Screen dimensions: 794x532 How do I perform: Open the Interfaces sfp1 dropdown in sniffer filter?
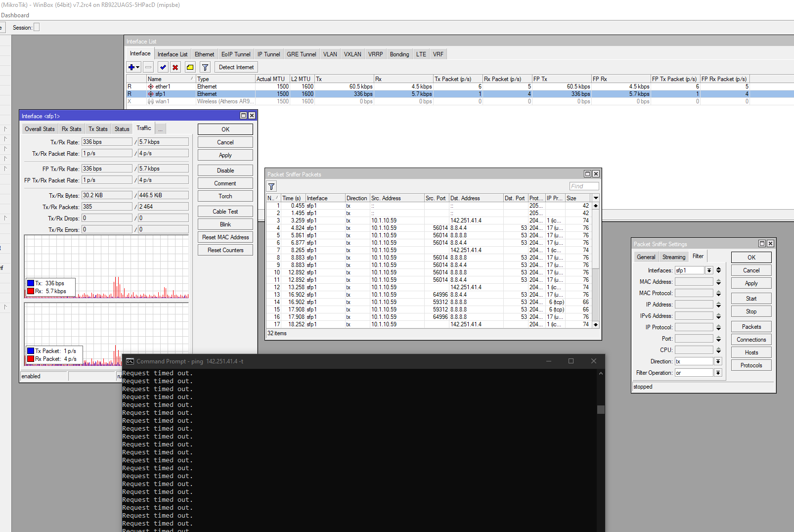click(709, 270)
